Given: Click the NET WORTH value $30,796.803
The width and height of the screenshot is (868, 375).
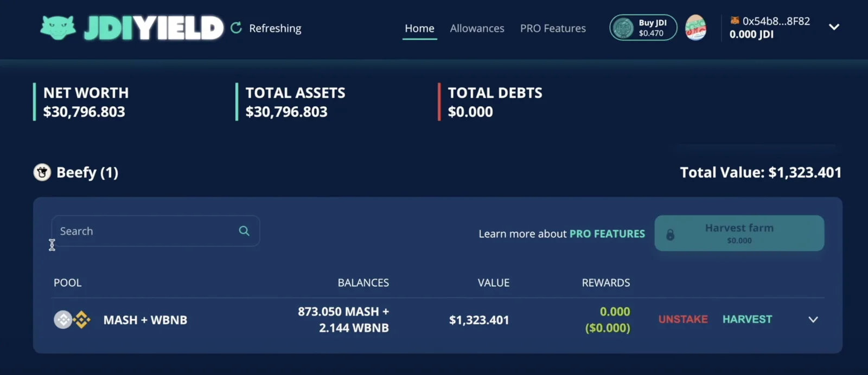Looking at the screenshot, I should (84, 112).
